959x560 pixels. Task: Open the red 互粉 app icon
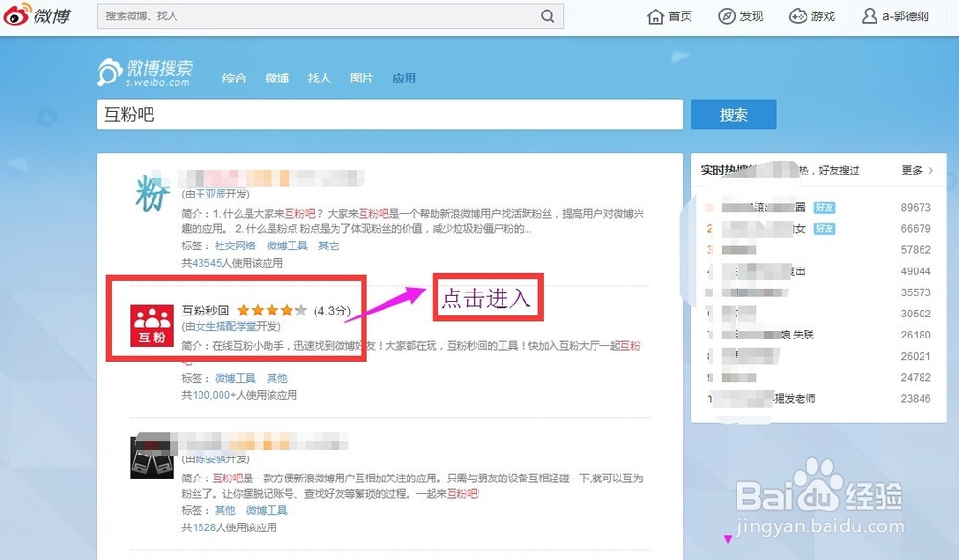coord(152,325)
